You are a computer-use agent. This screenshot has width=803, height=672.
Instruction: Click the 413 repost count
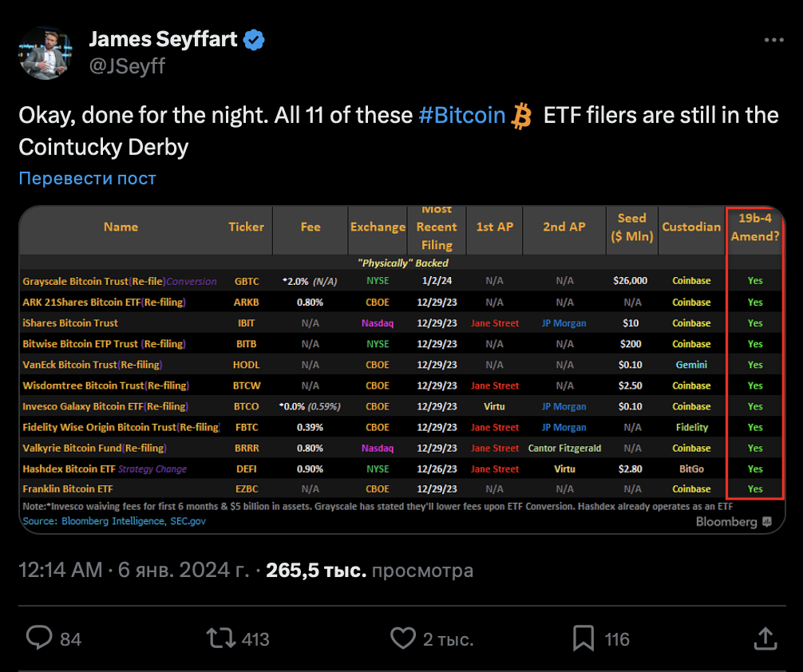click(255, 639)
